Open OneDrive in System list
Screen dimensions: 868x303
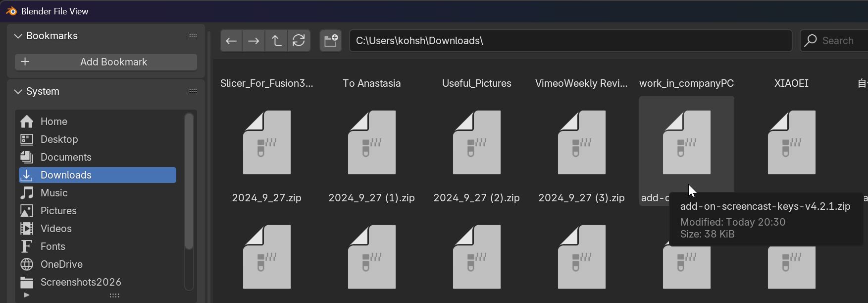tap(98, 264)
